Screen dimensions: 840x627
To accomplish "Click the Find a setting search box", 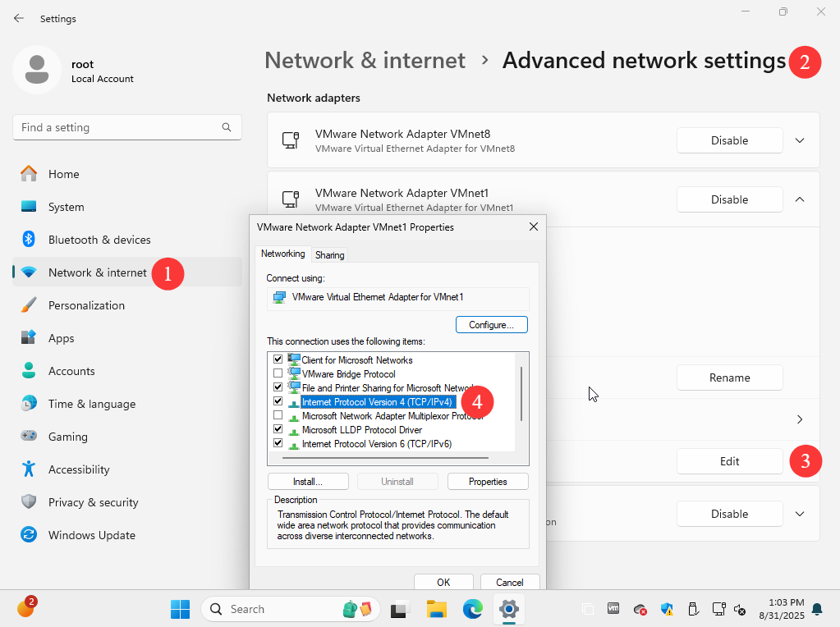I will pos(119,127).
